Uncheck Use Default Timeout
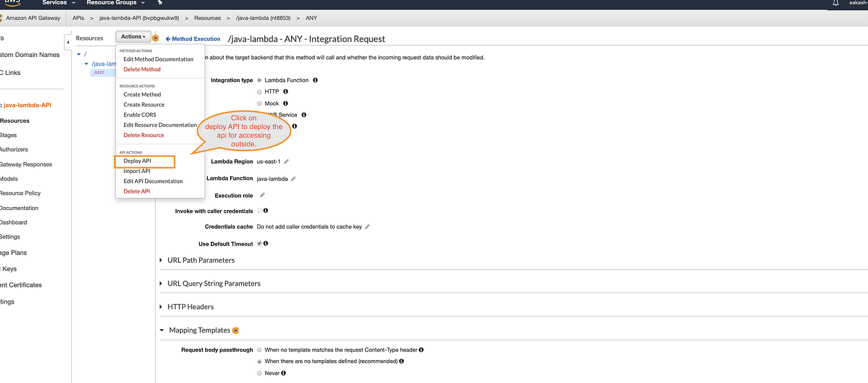The width and height of the screenshot is (868, 383). pos(260,242)
